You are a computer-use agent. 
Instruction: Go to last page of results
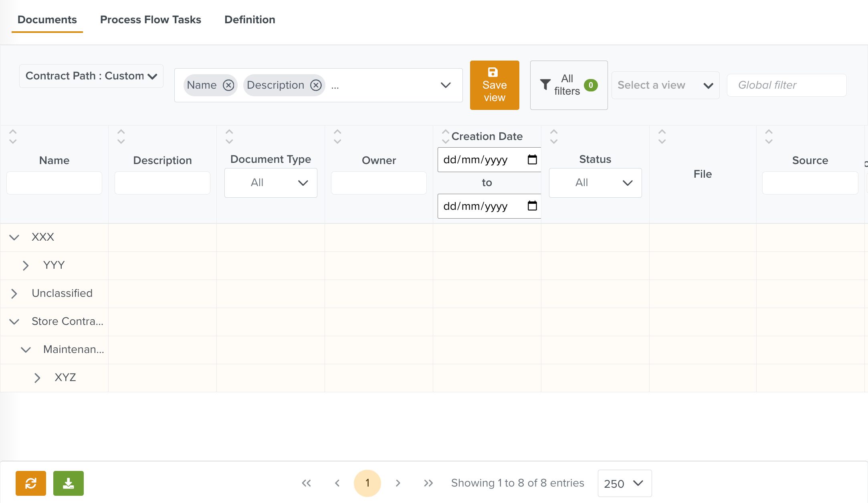428,483
